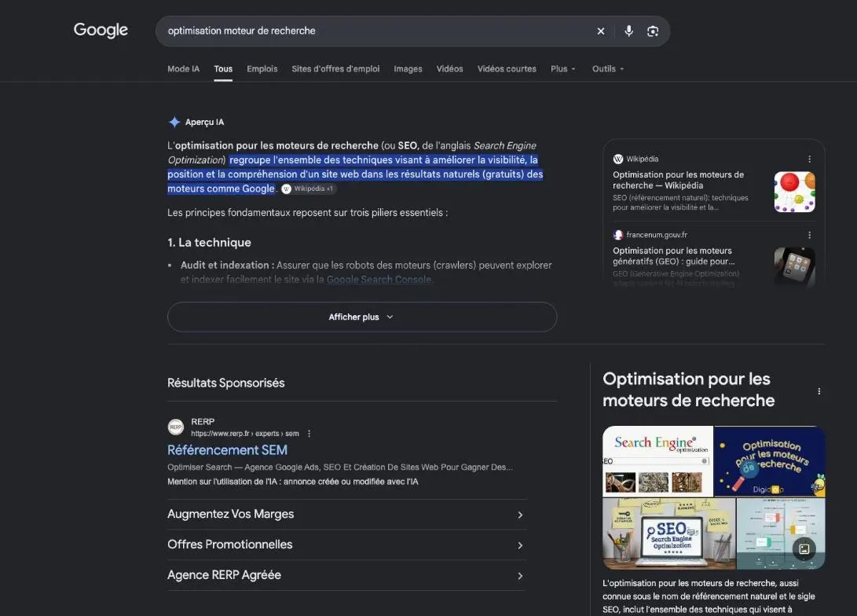The image size is (857, 616).
Task: Click the RERP advertiser name
Action: [x=203, y=421]
